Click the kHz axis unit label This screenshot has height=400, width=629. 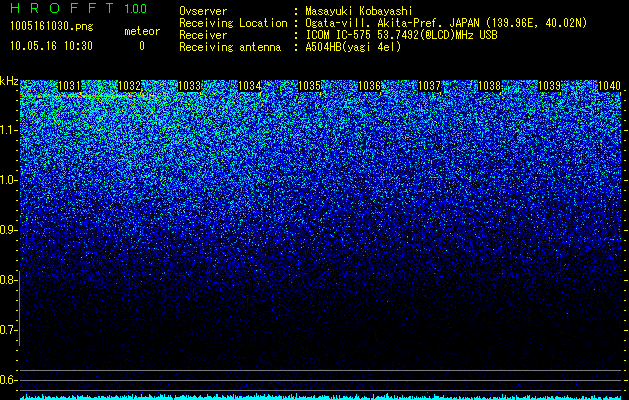tap(9, 81)
